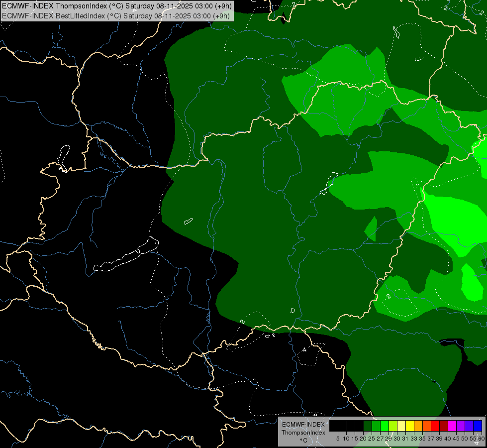Click legend scale value 27

380,439
